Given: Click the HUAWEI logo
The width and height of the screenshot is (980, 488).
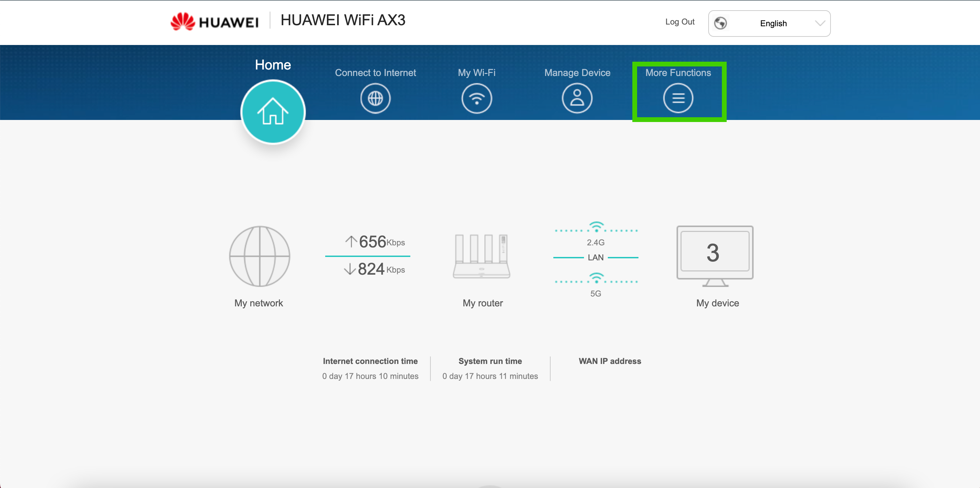Looking at the screenshot, I should point(215,21).
